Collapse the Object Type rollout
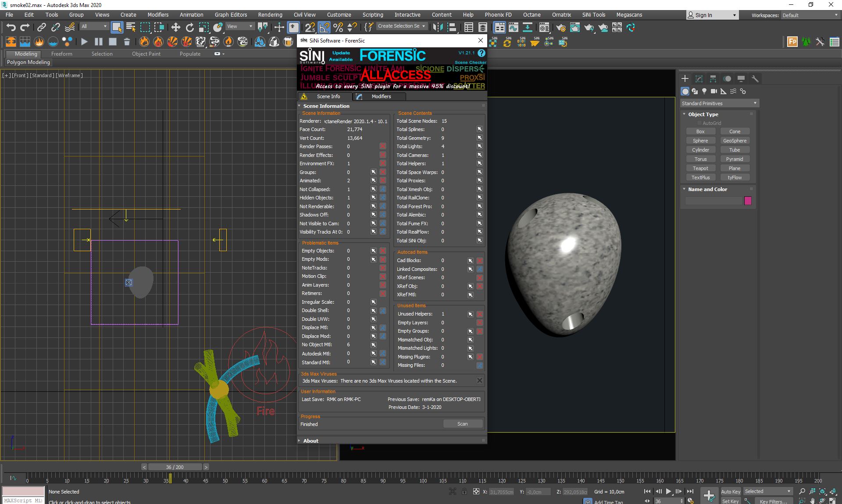This screenshot has height=504, width=842. pos(703,114)
